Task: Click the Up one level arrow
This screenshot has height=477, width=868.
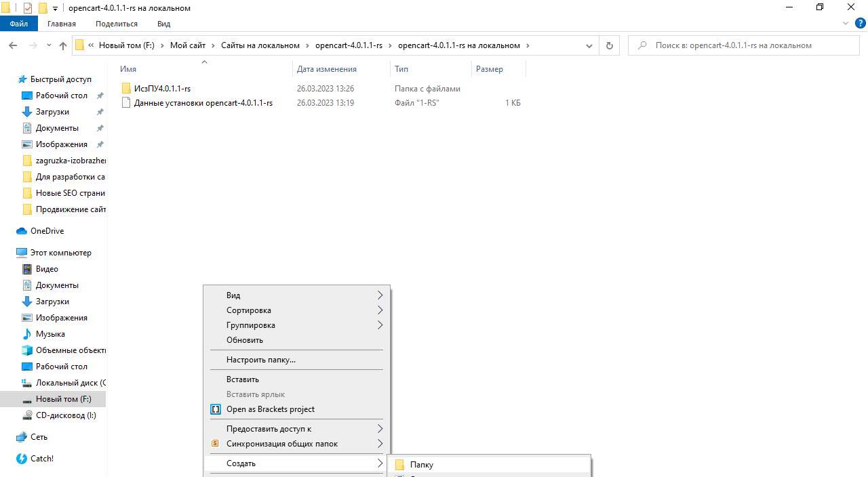Action: point(63,45)
